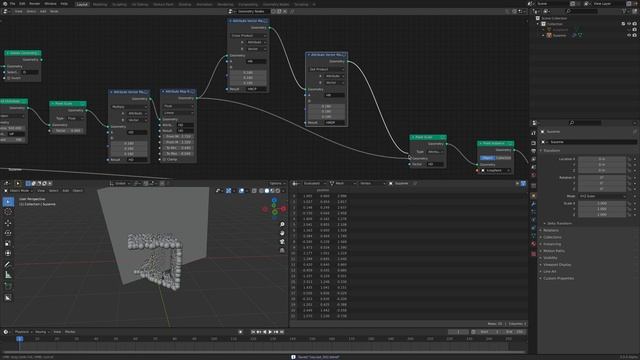The height and width of the screenshot is (360, 640).
Task: Select the Annotate tool in viewport toolbar
Action: [x=8, y=264]
